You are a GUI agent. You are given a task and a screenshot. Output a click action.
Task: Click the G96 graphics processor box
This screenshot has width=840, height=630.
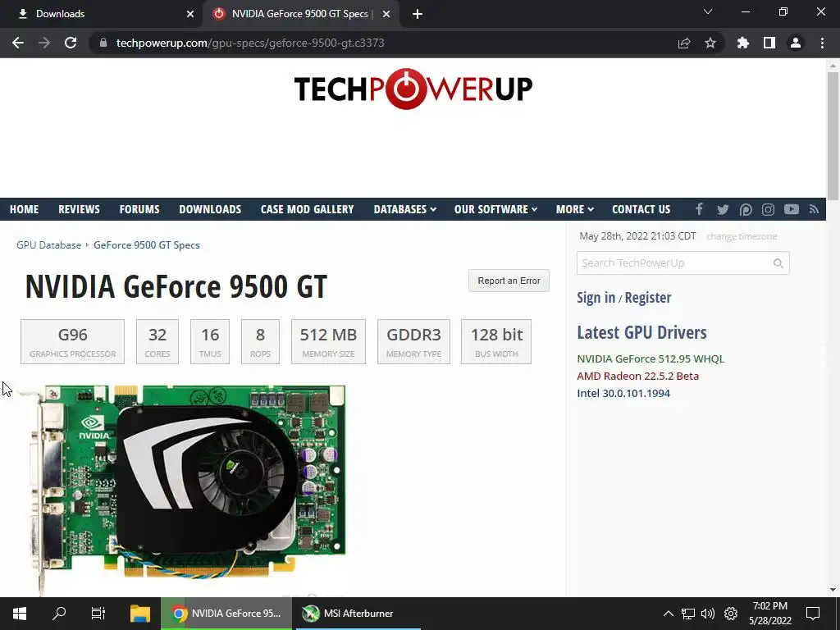(72, 342)
